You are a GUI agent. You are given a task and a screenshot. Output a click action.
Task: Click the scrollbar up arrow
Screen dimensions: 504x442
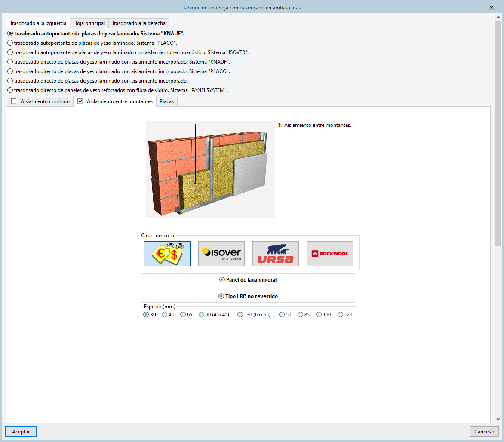[x=498, y=17]
